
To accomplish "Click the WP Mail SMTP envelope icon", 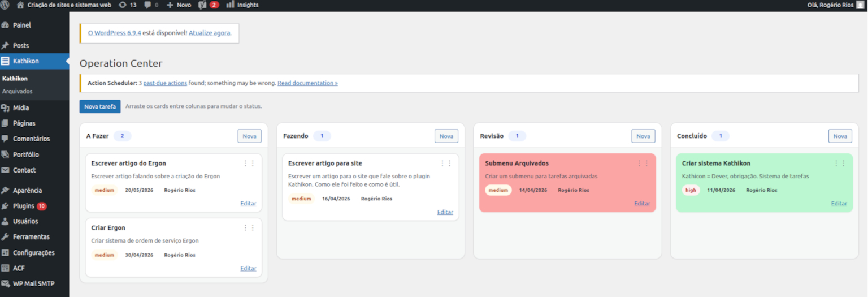I will tap(5, 284).
